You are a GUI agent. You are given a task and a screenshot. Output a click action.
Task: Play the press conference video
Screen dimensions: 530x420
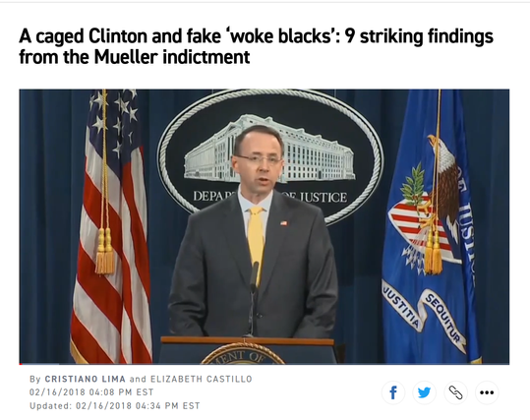click(264, 226)
